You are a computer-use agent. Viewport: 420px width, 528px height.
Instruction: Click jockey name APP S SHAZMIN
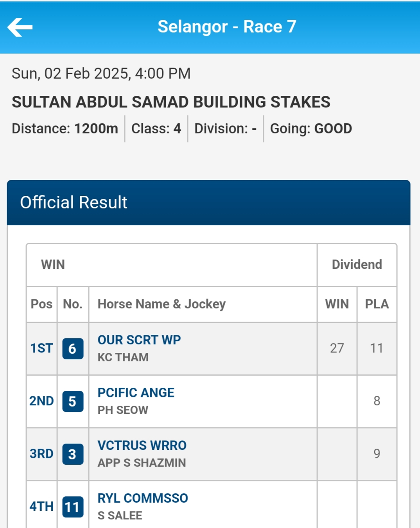tap(142, 463)
